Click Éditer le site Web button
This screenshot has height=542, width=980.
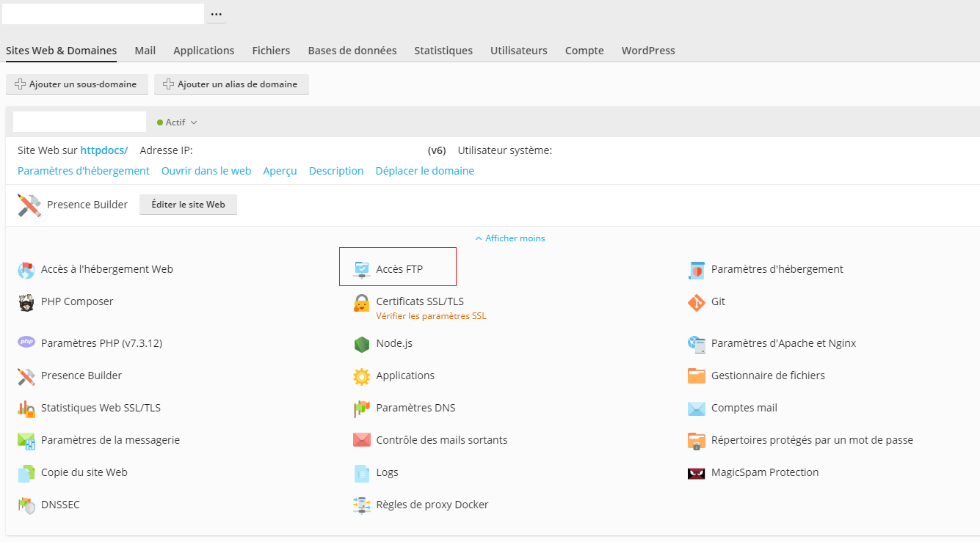tap(188, 205)
